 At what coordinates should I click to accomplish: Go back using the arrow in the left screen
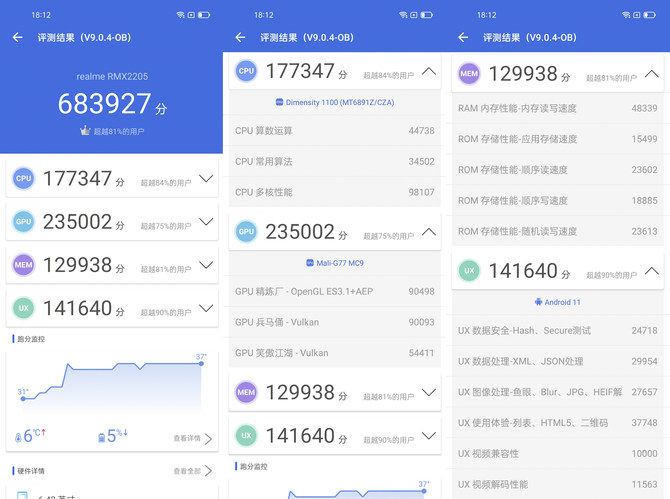click(x=18, y=38)
